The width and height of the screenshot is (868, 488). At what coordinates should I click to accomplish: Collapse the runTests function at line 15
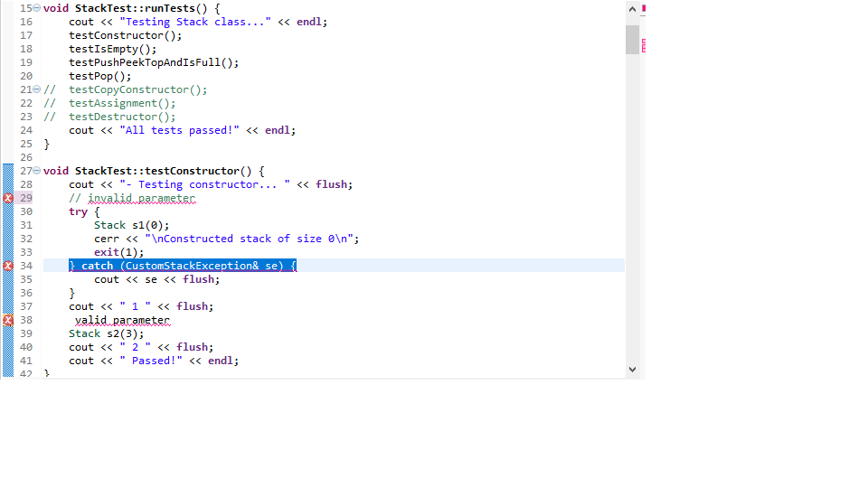point(36,8)
